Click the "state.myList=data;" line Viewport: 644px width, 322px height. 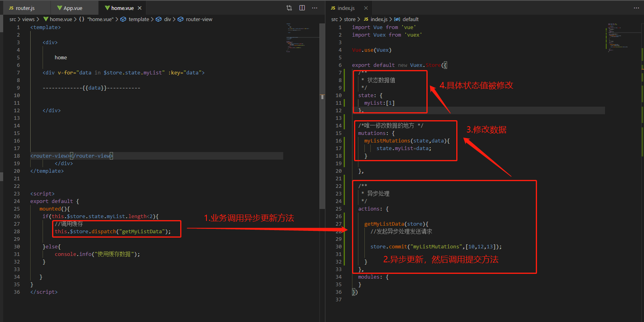[404, 148]
